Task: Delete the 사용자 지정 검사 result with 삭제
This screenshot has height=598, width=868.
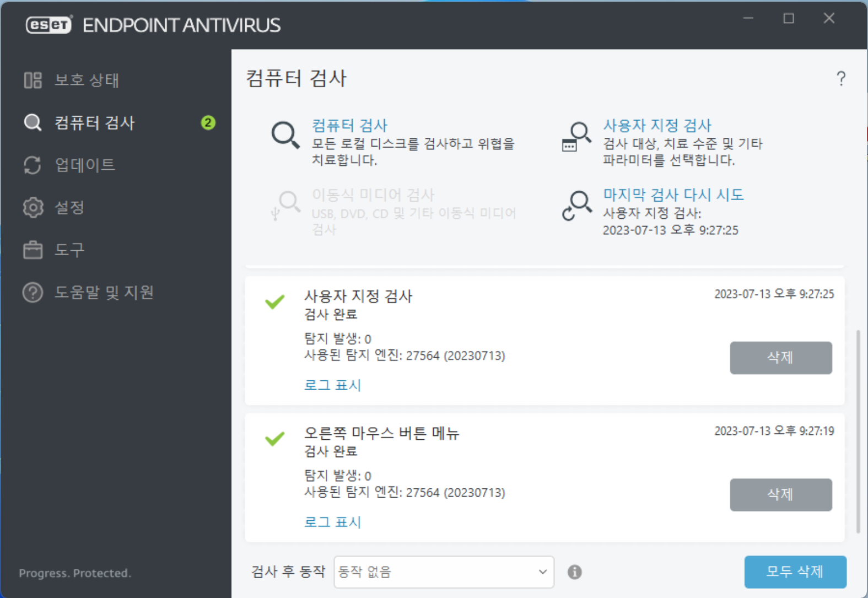Action: (781, 358)
